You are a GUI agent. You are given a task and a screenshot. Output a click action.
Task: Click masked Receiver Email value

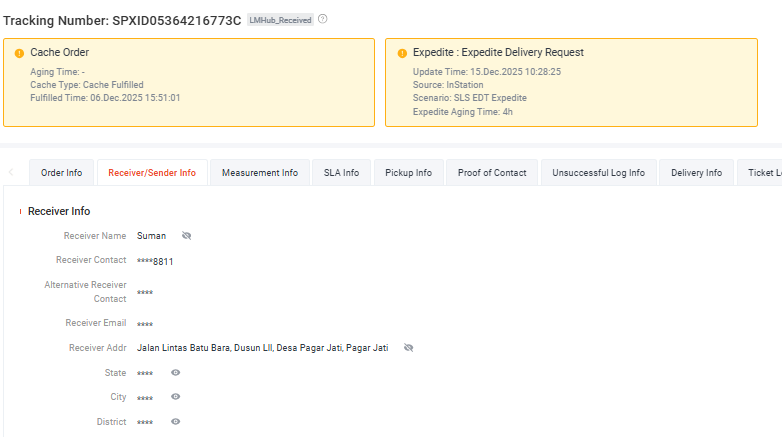coord(145,324)
